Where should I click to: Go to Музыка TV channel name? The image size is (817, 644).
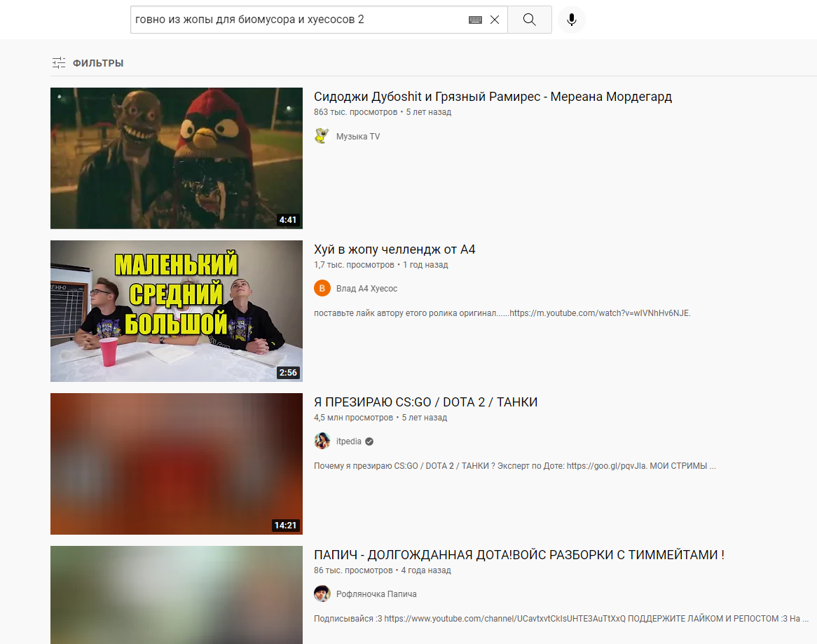pos(358,137)
